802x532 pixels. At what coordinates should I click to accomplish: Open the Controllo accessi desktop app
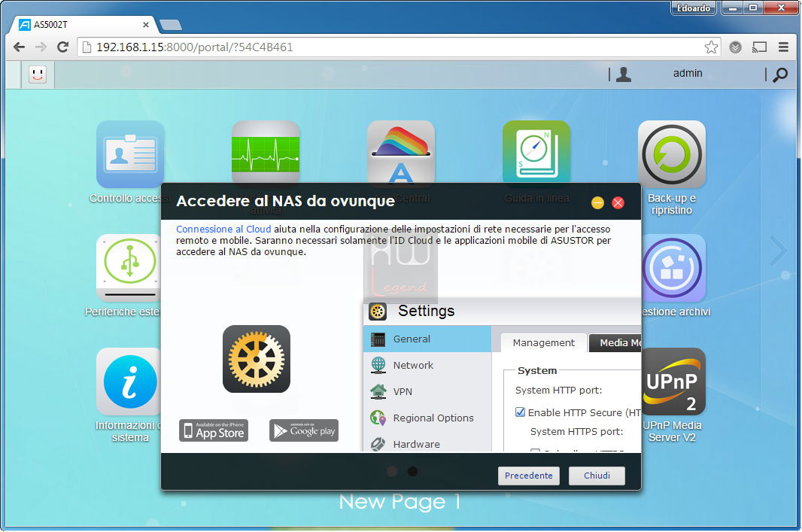pos(130,154)
